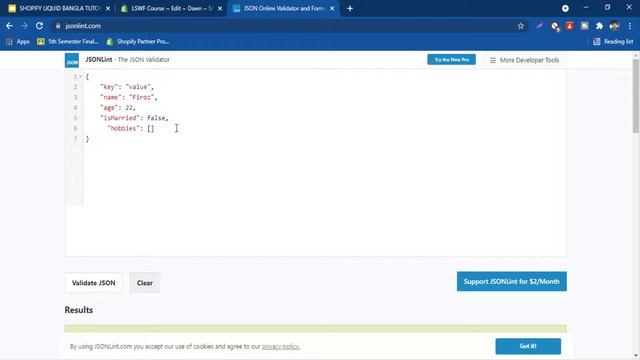Open the Reading list
Viewport: 640px width, 360px height.
tap(613, 41)
